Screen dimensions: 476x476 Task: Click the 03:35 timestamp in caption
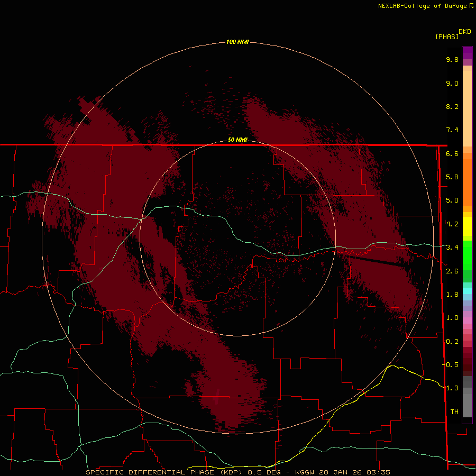[378, 472]
